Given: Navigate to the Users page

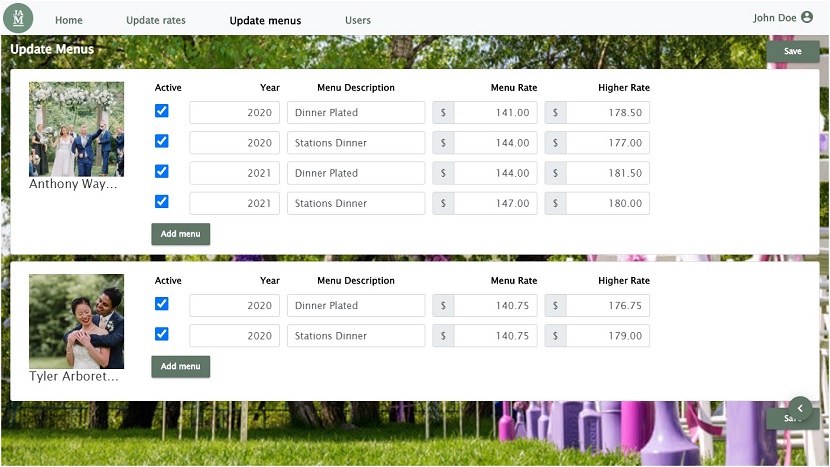Looking at the screenshot, I should (x=358, y=20).
